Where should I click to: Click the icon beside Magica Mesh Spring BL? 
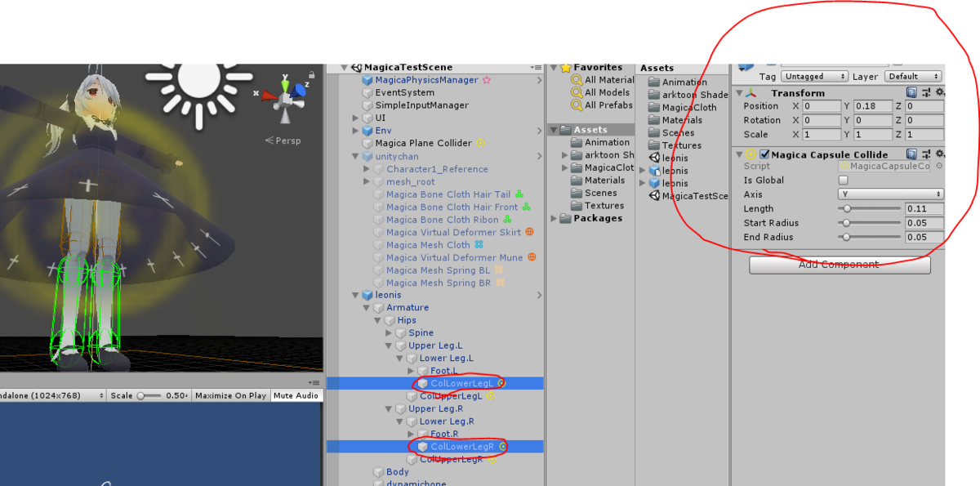(x=498, y=270)
